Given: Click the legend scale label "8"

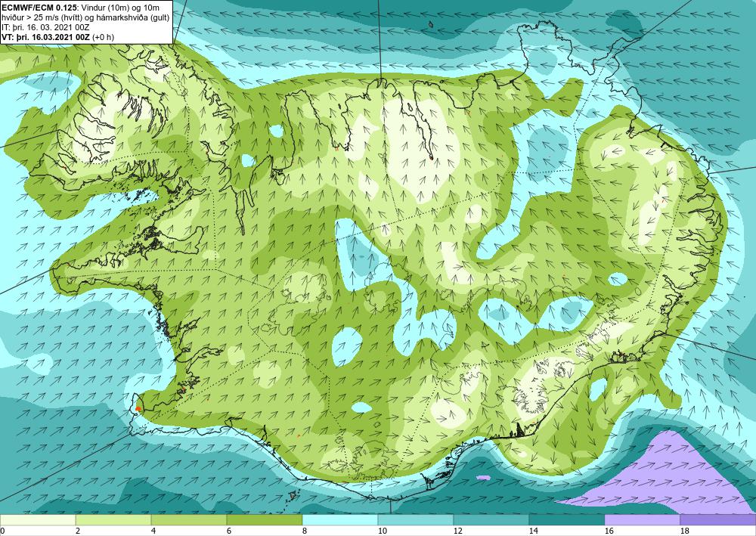Looking at the screenshot, I should (x=305, y=531).
